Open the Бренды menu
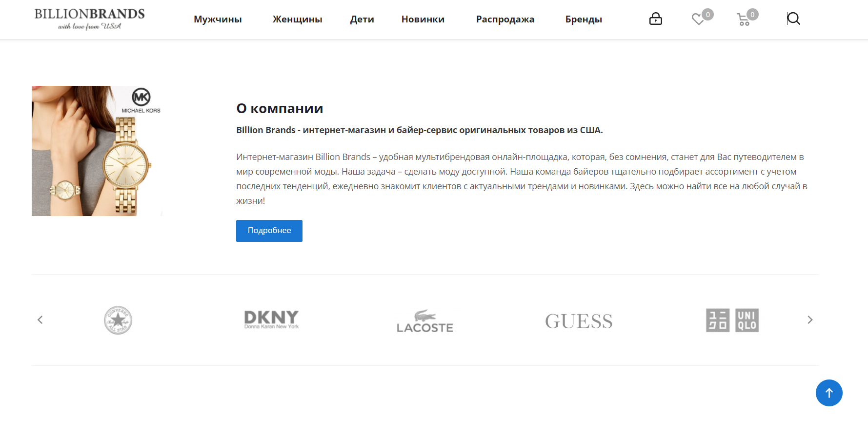The height and width of the screenshot is (439, 868). [584, 20]
